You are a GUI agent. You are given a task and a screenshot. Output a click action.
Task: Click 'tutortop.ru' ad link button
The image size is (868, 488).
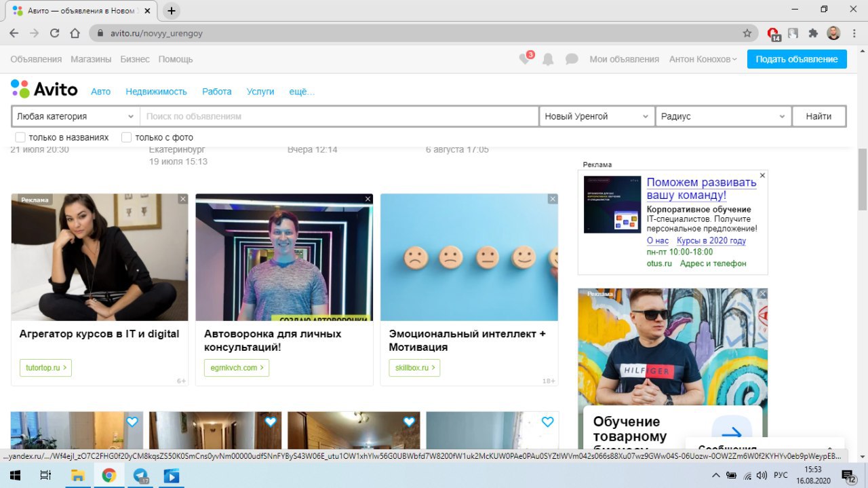click(x=45, y=368)
